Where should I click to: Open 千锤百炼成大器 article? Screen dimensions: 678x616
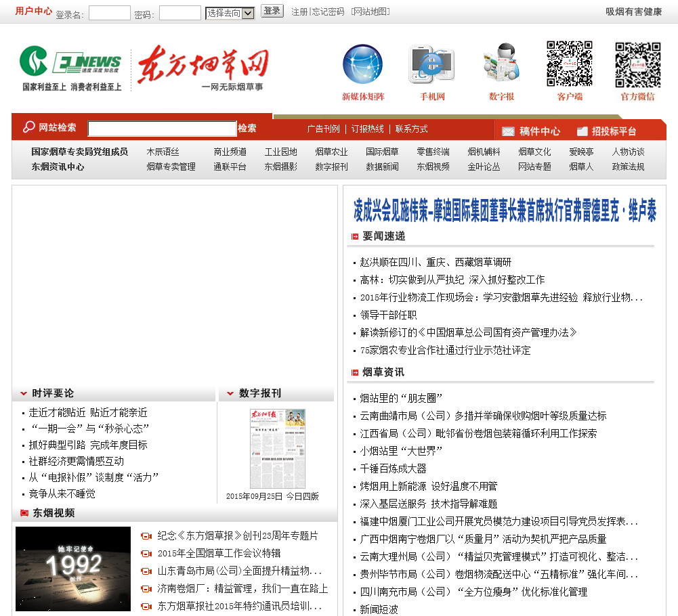pos(393,469)
